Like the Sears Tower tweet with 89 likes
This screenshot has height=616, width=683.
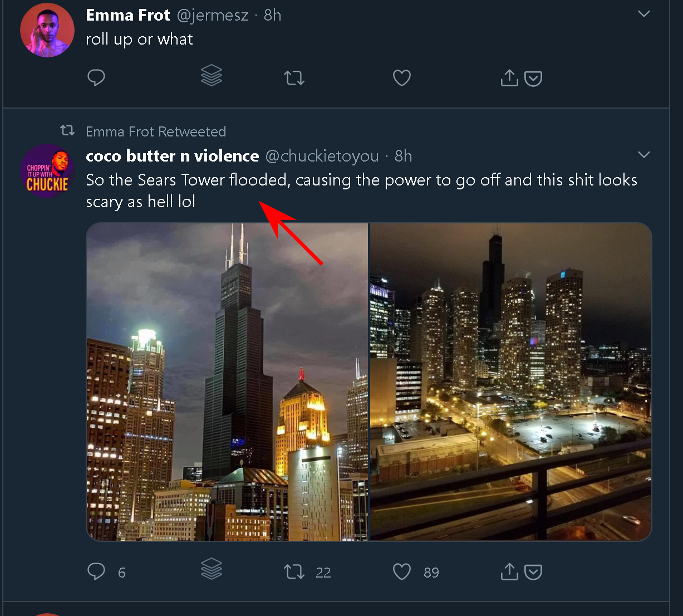[401, 571]
